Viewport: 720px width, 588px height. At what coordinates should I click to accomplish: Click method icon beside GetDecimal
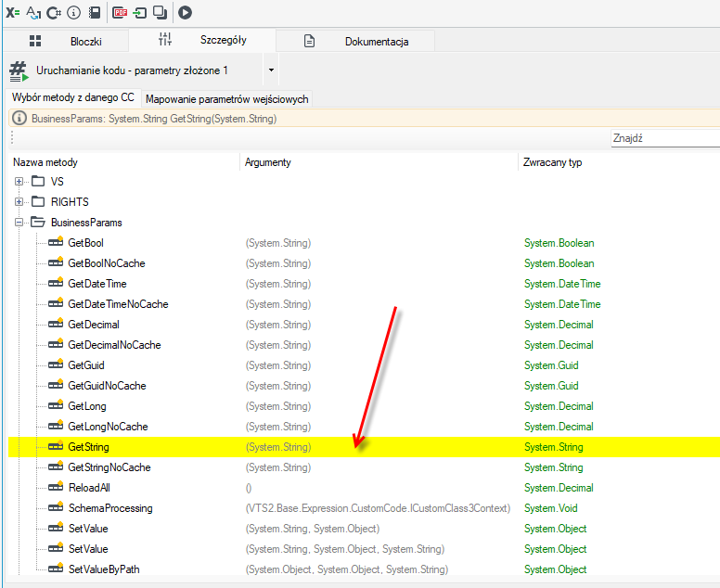[56, 323]
